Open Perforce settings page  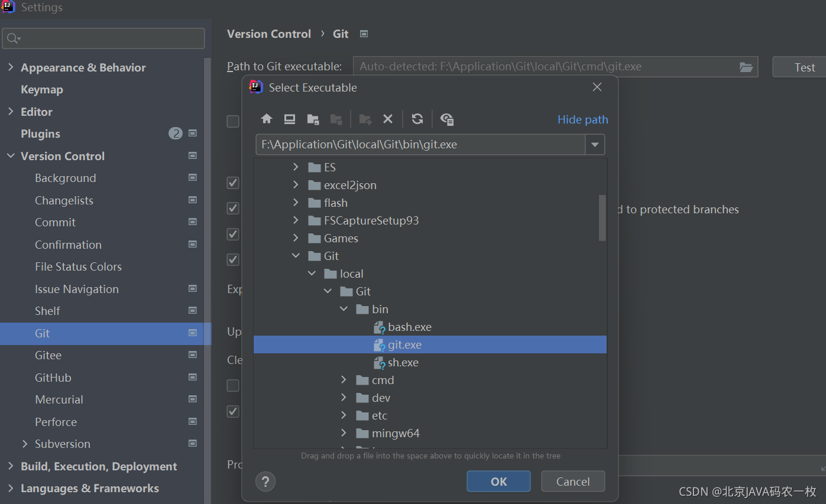pyautogui.click(x=56, y=422)
